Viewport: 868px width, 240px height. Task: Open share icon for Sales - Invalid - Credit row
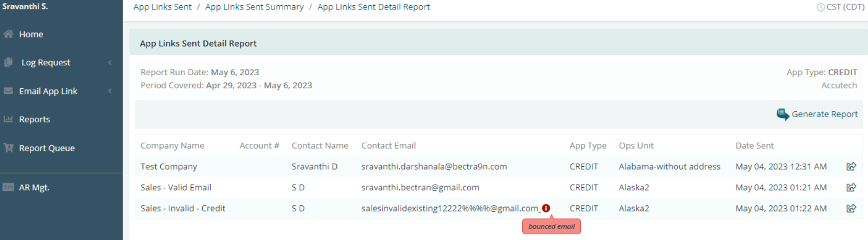(851, 208)
